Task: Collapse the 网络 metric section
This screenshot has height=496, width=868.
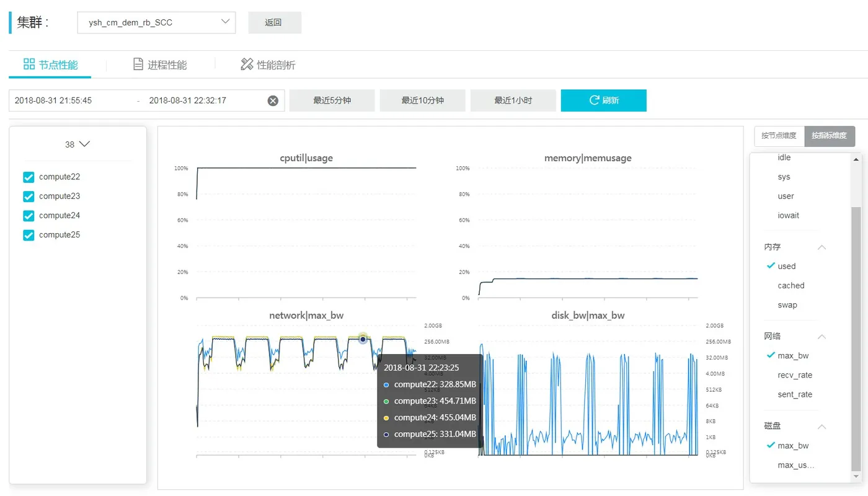Action: click(821, 337)
